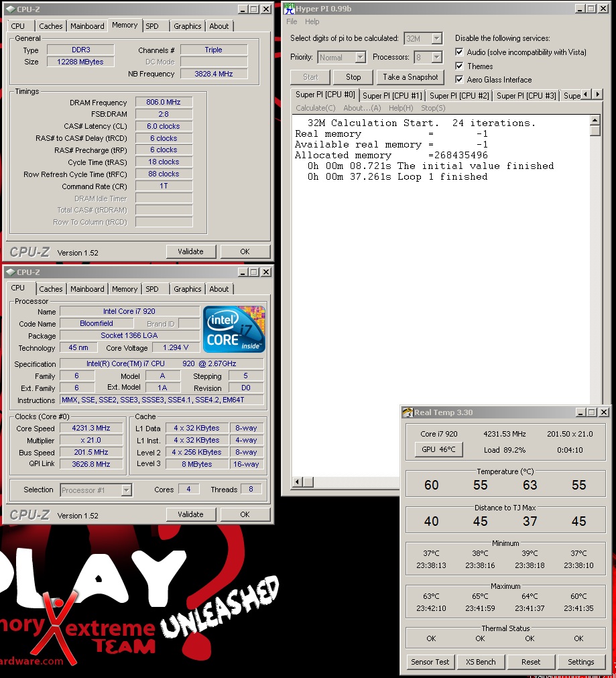Screen dimensions: 616x678
Task: Click the Hyper PI title bar icon
Action: [289, 8]
